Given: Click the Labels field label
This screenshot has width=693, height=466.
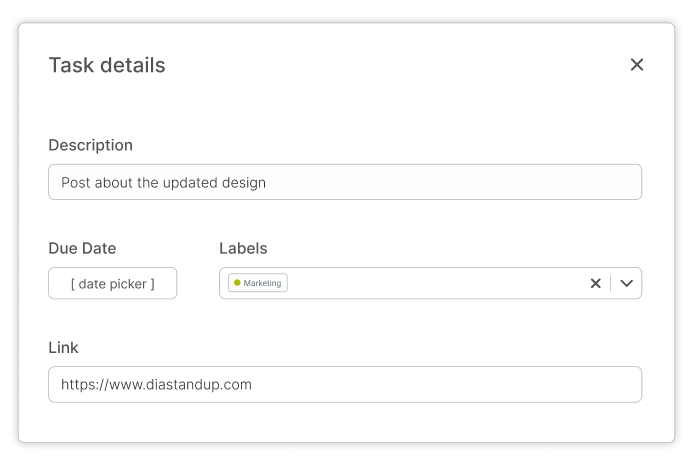Looking at the screenshot, I should (243, 248).
